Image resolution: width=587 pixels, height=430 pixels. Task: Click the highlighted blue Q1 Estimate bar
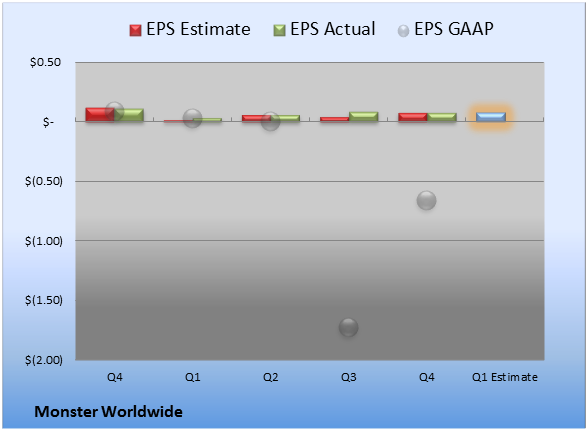click(x=491, y=117)
